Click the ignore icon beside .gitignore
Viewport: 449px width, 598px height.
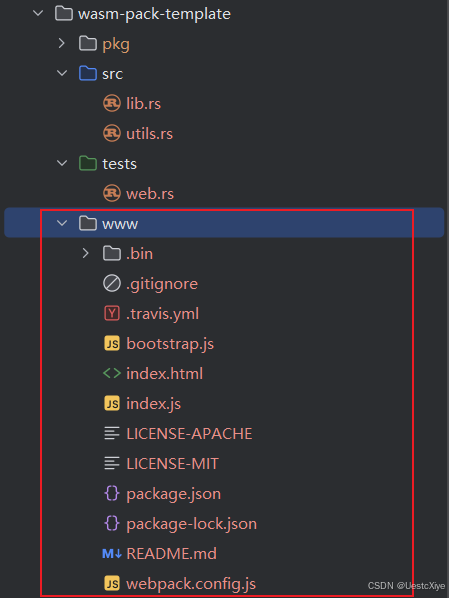[112, 284]
